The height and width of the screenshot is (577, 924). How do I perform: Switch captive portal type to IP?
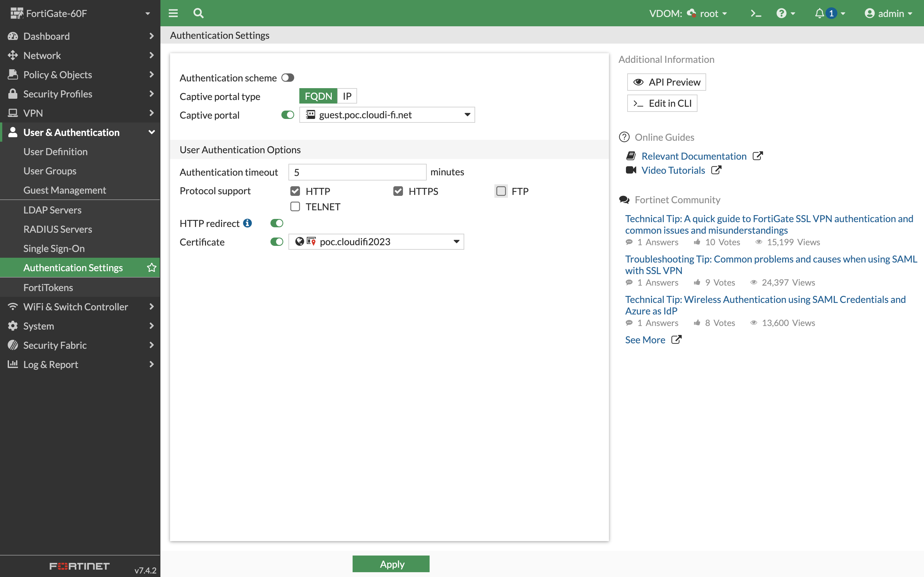coord(346,96)
